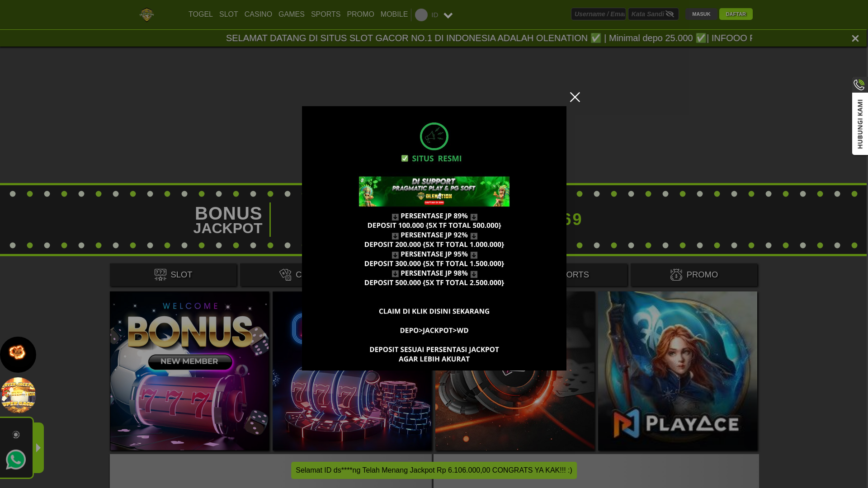Image resolution: width=868 pixels, height=488 pixels.
Task: Open the Pragmatic Play & PG Soft banner
Action: click(x=434, y=192)
